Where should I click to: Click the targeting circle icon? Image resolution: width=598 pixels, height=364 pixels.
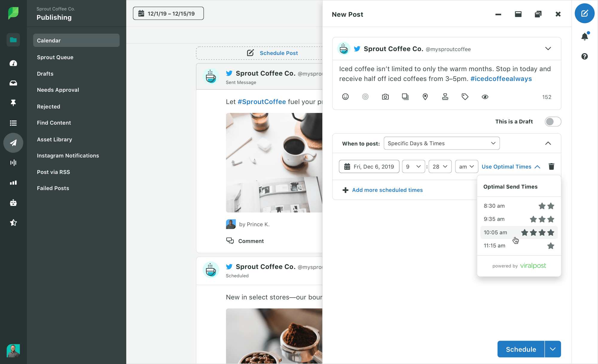click(365, 97)
